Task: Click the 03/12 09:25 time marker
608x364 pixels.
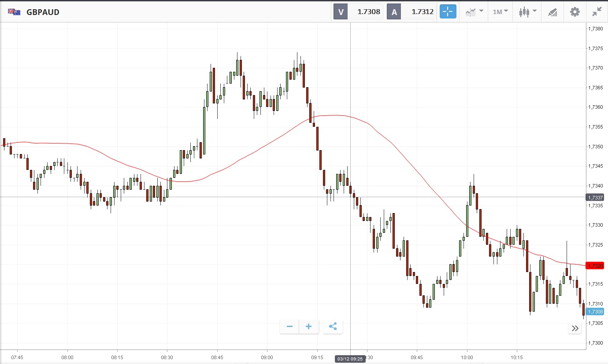Action: (x=350, y=359)
